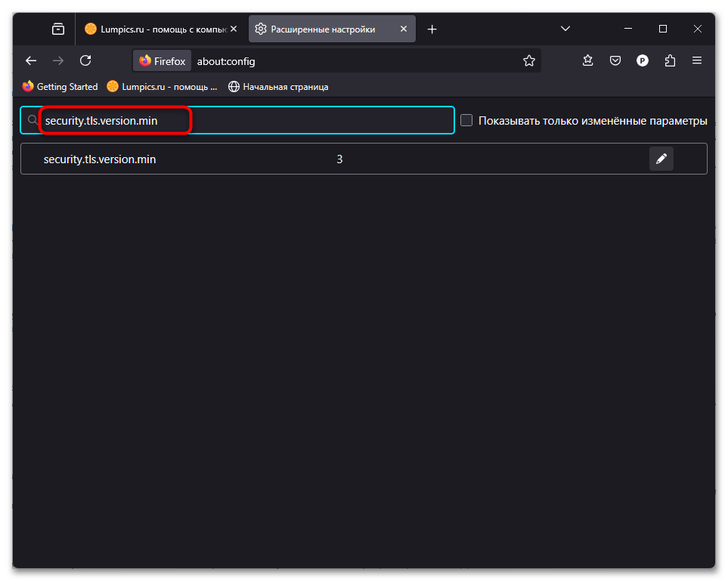Save page to Pocket

point(615,60)
